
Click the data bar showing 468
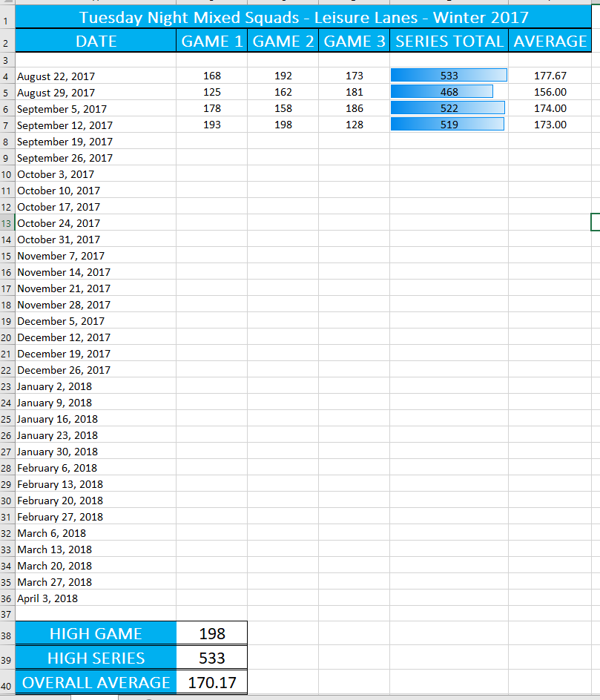449,91
